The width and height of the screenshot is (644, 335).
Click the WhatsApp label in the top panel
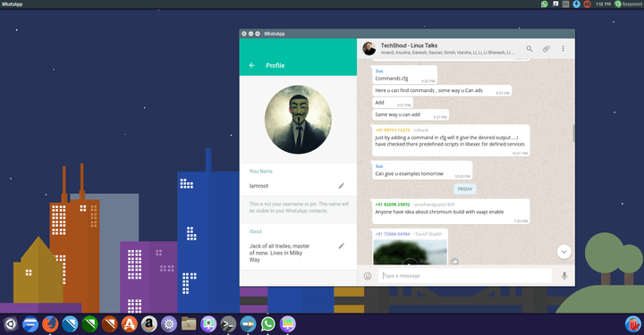tap(12, 4)
